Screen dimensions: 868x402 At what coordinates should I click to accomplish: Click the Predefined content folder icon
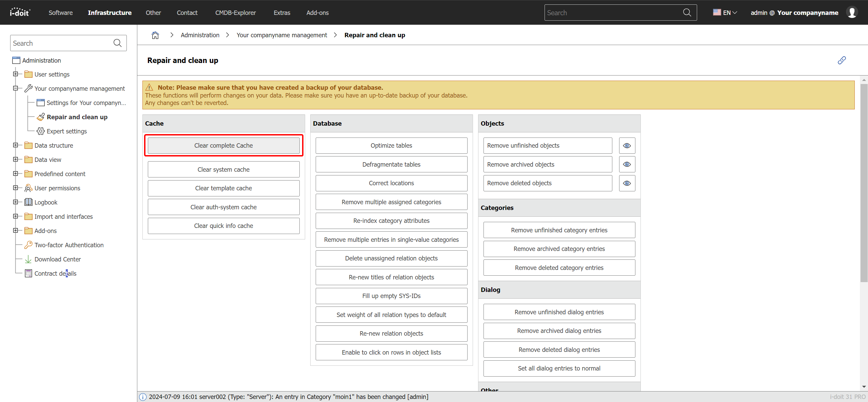[x=28, y=174]
